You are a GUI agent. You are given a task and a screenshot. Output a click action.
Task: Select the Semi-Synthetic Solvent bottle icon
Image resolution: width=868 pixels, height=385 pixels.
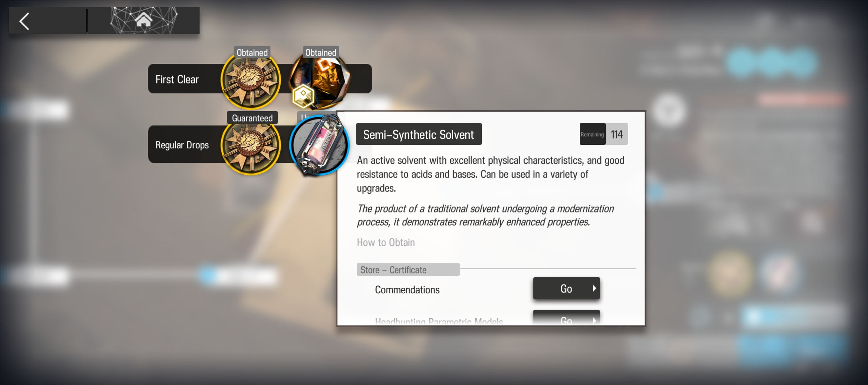click(x=319, y=145)
